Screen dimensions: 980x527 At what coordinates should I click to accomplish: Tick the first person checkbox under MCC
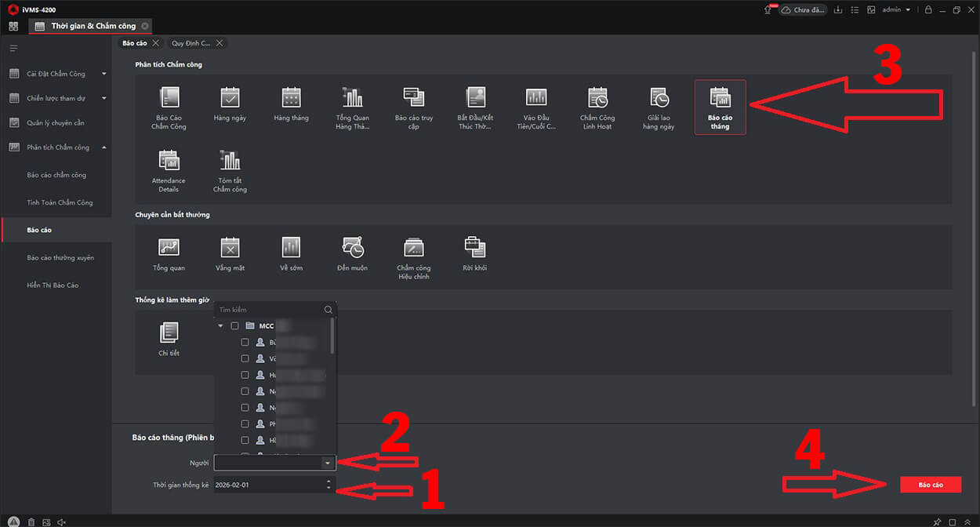[x=245, y=343]
